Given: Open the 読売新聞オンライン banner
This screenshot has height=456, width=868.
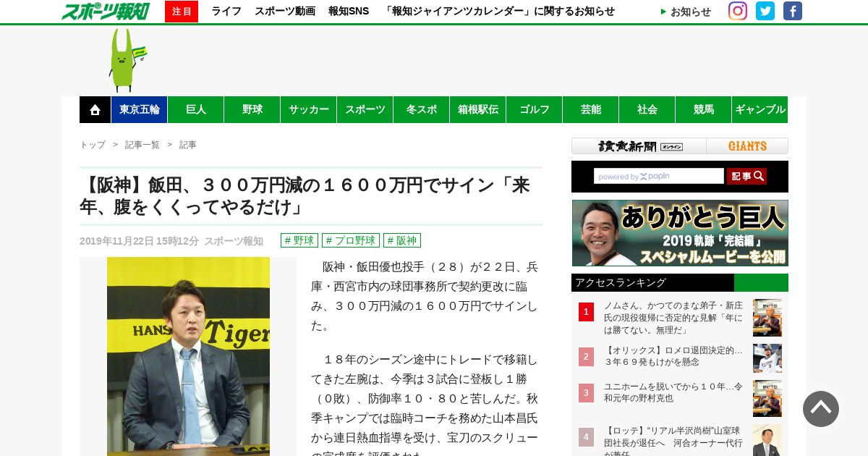Looking at the screenshot, I should coord(639,146).
